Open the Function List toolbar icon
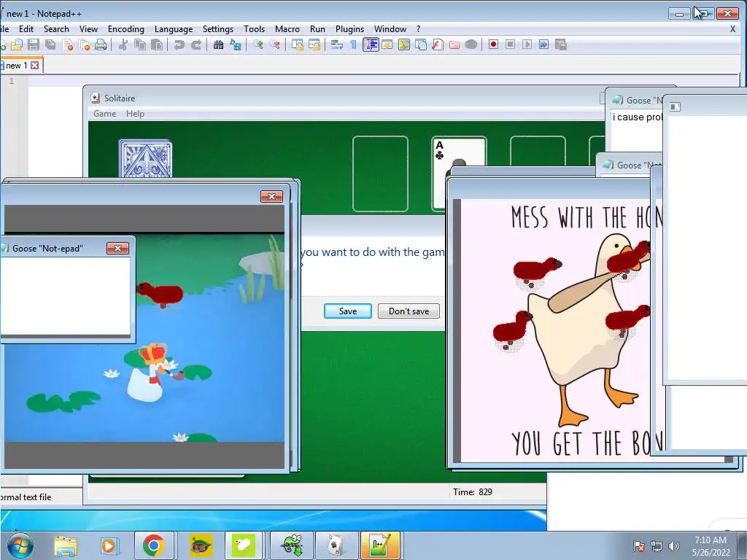The image size is (747, 560). [x=438, y=44]
